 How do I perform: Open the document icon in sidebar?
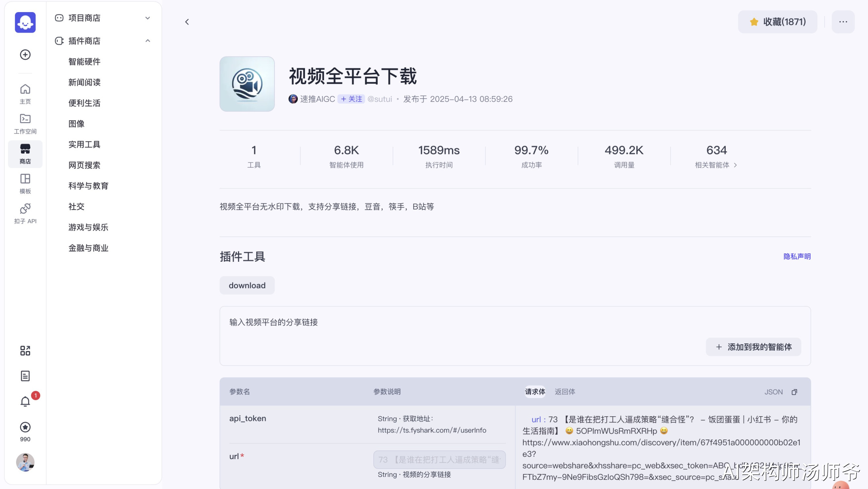coord(25,376)
